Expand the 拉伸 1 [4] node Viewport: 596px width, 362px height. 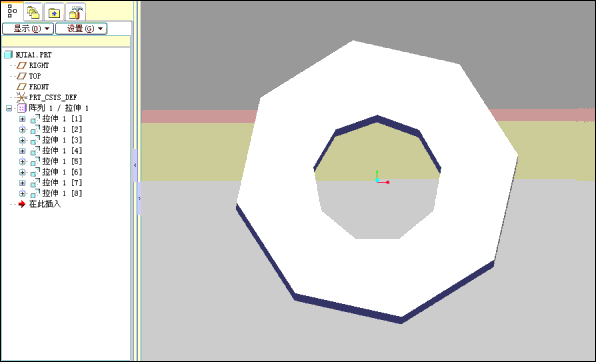pos(22,151)
